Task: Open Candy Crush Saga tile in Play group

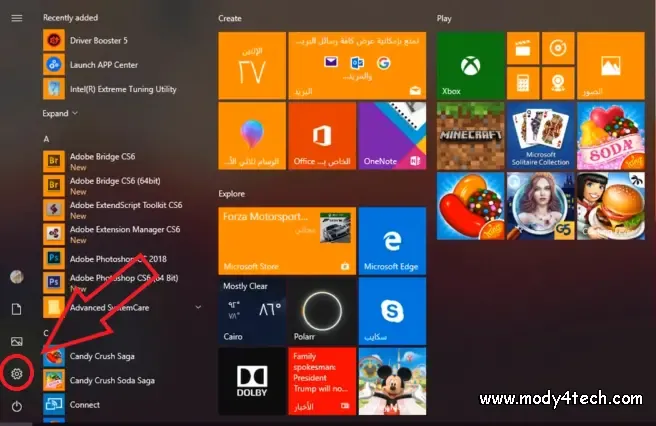Action: [x=471, y=206]
